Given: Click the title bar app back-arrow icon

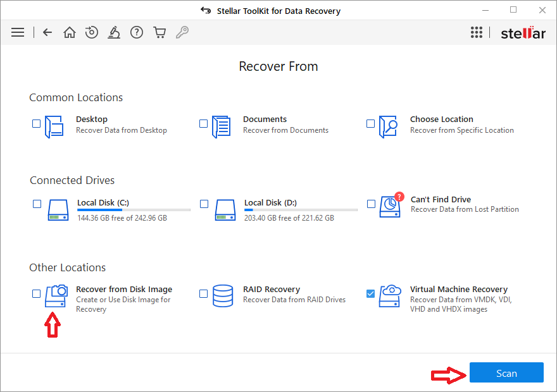Looking at the screenshot, I should pyautogui.click(x=206, y=10).
